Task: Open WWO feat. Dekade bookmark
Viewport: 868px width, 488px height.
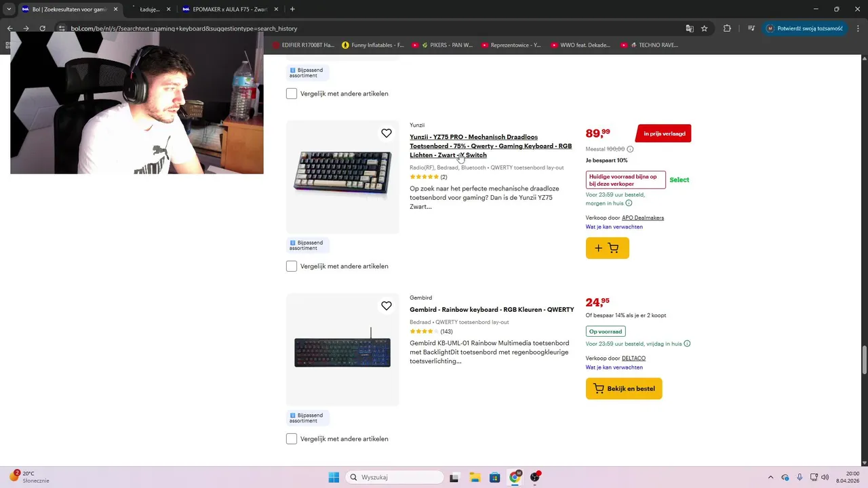Action: point(580,45)
